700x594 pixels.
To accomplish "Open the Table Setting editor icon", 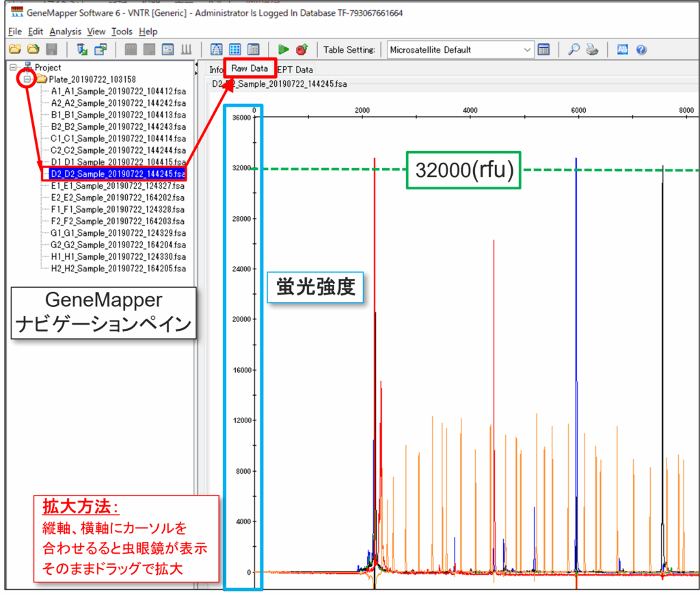I will coord(544,50).
